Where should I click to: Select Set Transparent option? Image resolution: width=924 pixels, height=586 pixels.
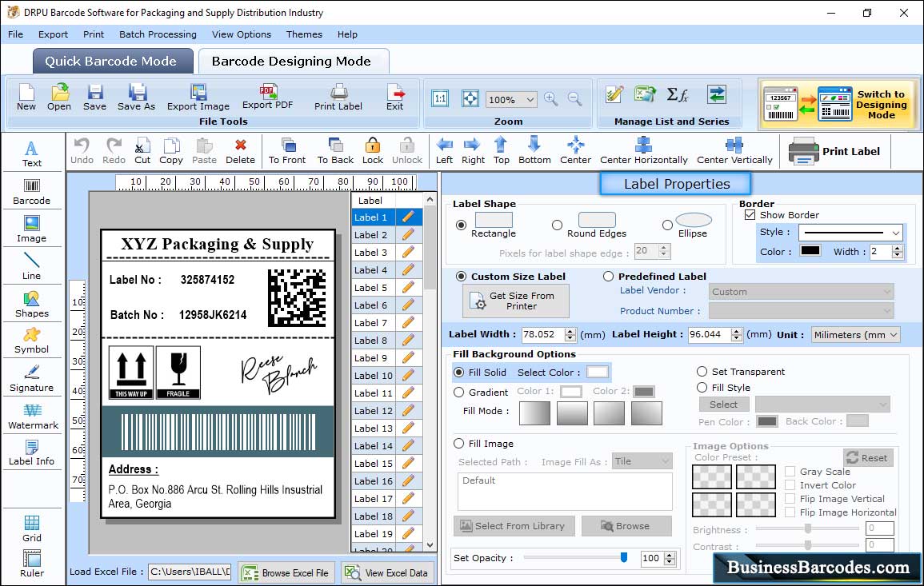[x=702, y=372]
